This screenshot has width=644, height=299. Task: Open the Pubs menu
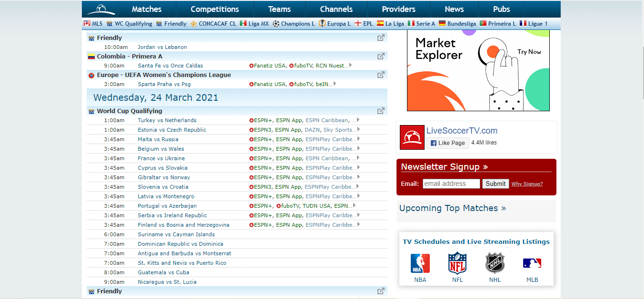pyautogui.click(x=502, y=9)
